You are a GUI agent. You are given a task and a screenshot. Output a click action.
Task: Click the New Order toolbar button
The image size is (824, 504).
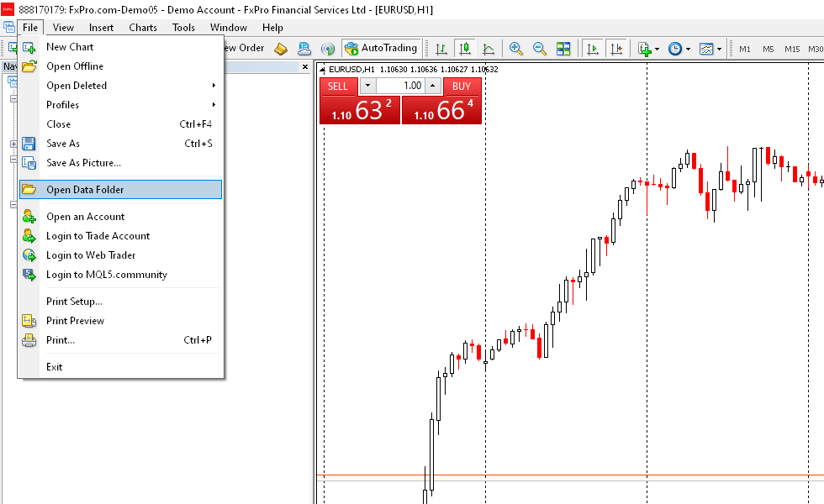tap(245, 49)
